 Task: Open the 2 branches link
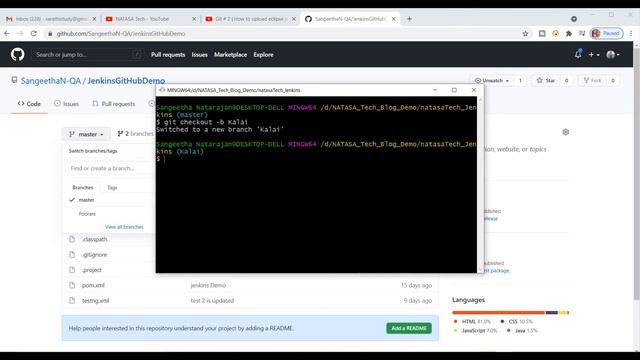(x=135, y=133)
